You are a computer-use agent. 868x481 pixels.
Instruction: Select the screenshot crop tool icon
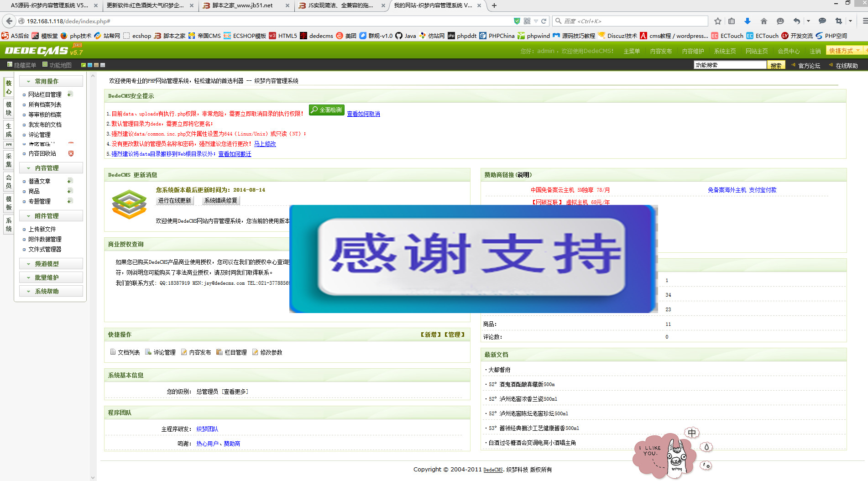[x=839, y=21]
